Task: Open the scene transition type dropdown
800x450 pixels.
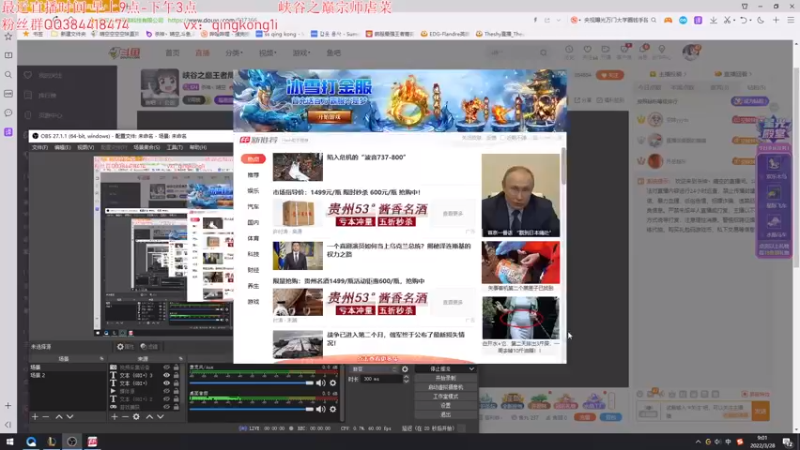Action: click(374, 369)
